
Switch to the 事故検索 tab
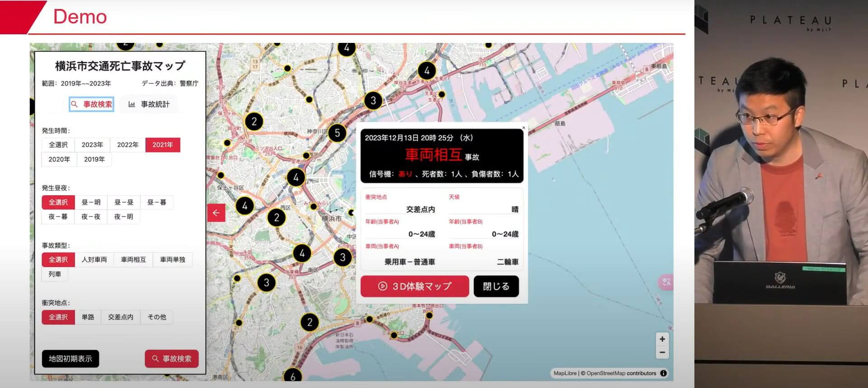91,104
